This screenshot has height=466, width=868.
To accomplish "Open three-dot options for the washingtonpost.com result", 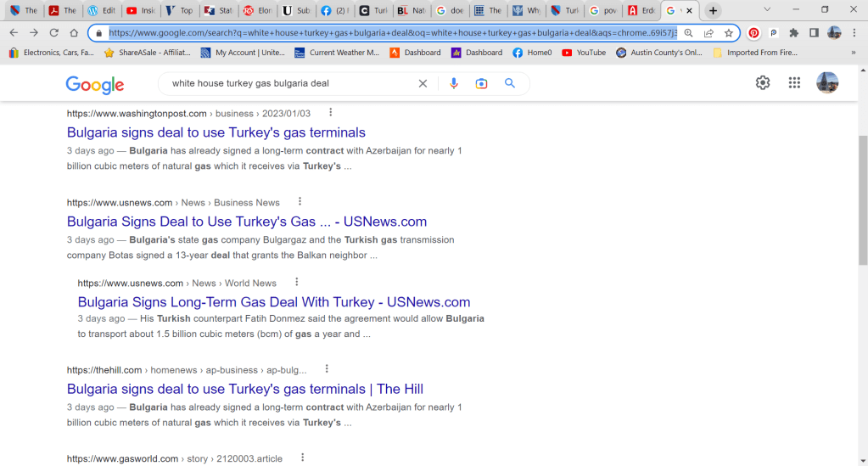I will click(x=331, y=113).
